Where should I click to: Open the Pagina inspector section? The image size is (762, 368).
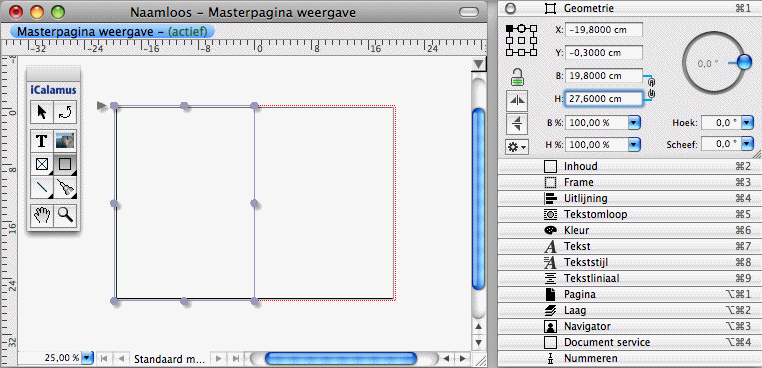tap(630, 294)
